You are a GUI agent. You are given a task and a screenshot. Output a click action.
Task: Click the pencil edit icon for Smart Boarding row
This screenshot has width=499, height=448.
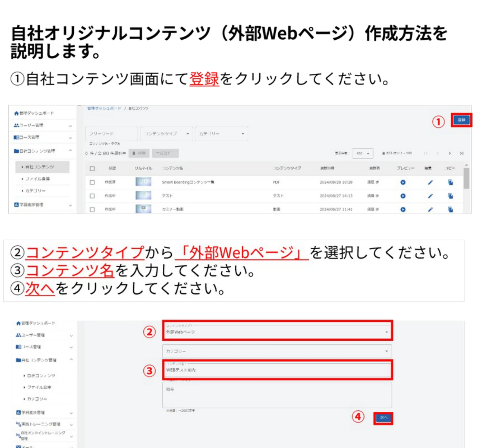coord(430,182)
